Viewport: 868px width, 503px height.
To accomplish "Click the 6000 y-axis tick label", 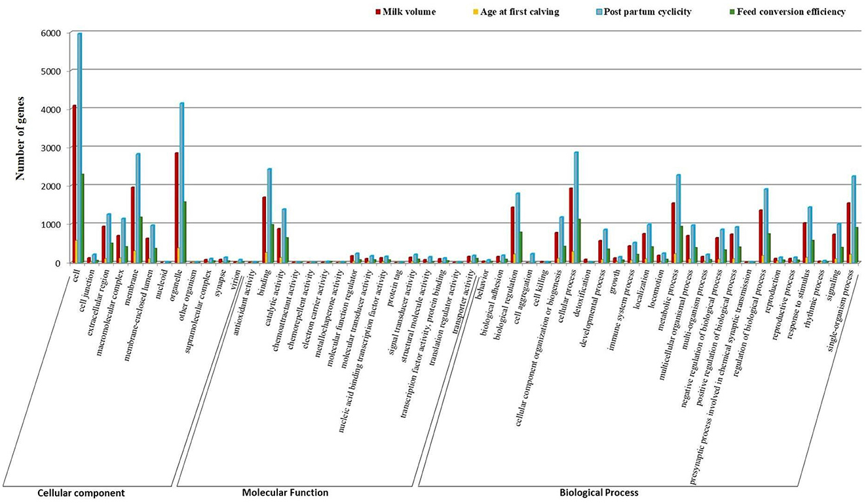I will tap(50, 33).
